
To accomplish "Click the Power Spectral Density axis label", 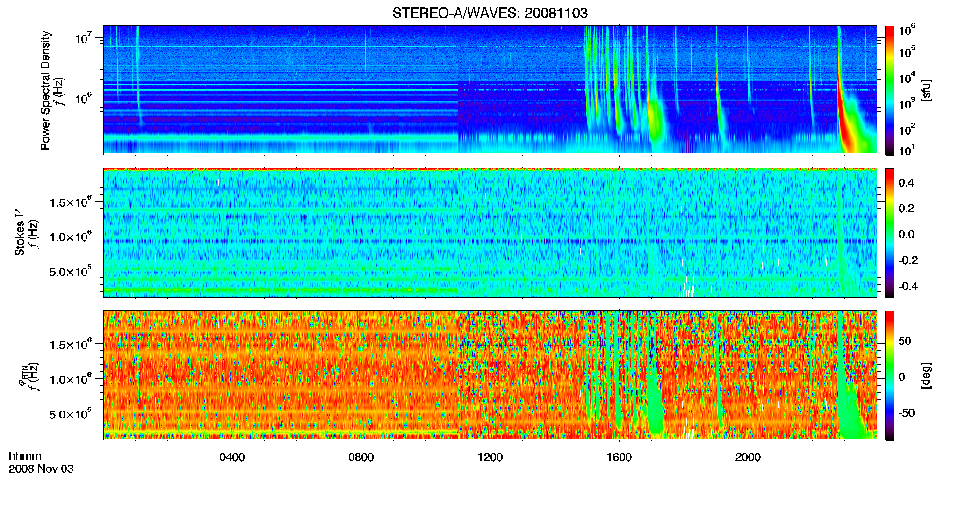I will pos(45,90).
